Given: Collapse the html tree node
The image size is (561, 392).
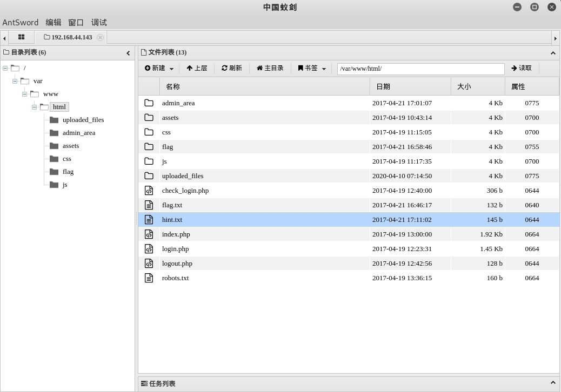Looking at the screenshot, I should [x=35, y=107].
